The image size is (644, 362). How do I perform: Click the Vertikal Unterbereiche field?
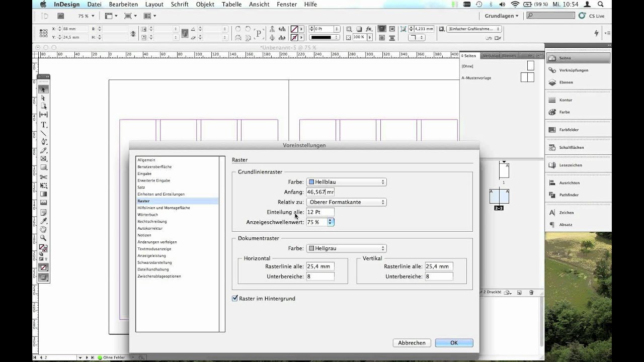(439, 277)
